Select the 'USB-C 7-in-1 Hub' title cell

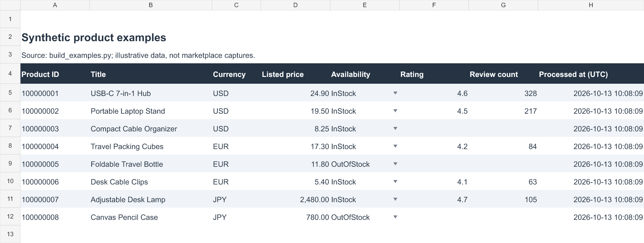coord(151,93)
